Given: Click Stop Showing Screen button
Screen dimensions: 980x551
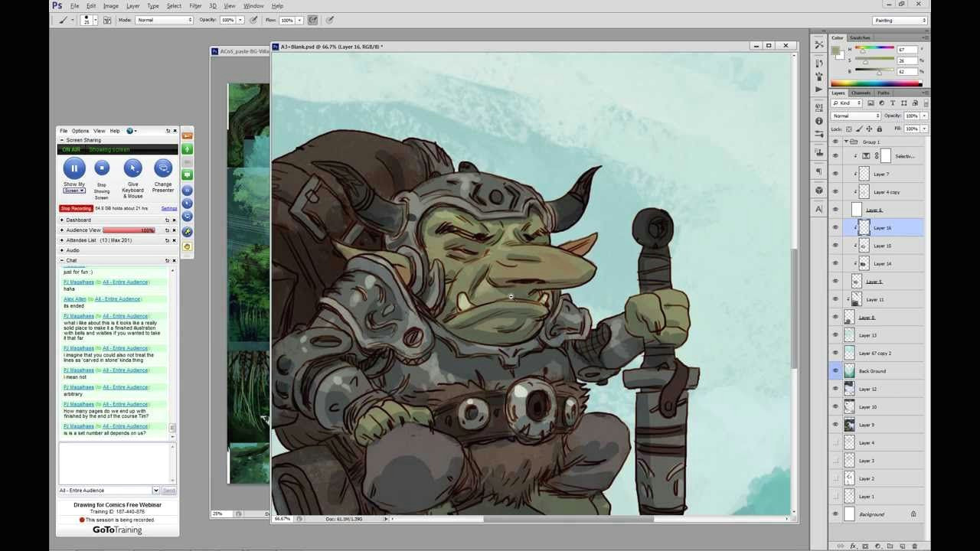Looking at the screenshot, I should click(x=102, y=168).
